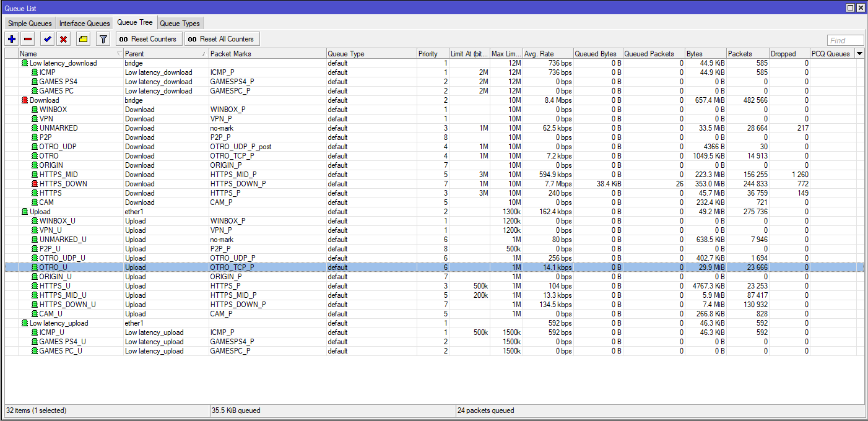Click the yellow Comment note icon
The width and height of the screenshot is (868, 421).
pos(84,39)
